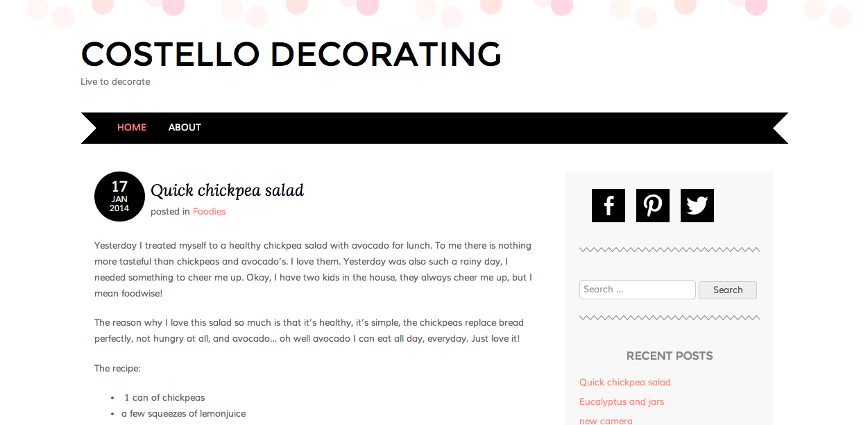
Task: Click the first paragraph about chickpea salad
Action: [x=314, y=269]
